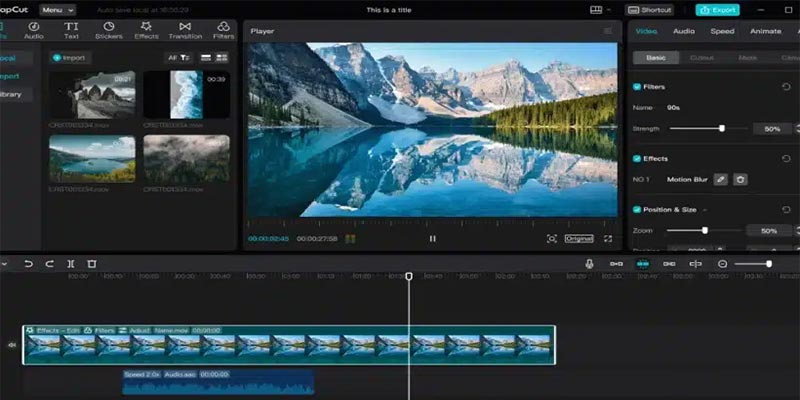Open the Filters tab in top toolbar
Viewport: 800px width, 400px height.
(223, 31)
